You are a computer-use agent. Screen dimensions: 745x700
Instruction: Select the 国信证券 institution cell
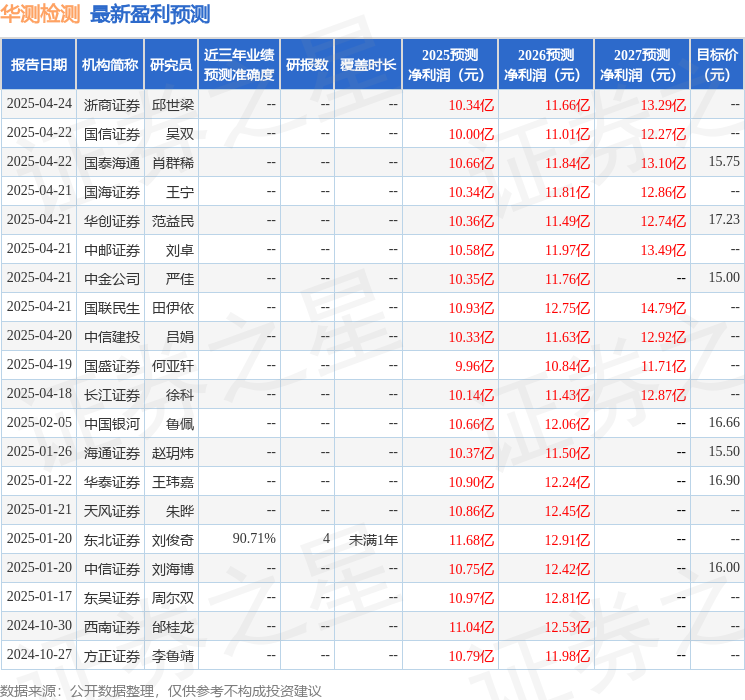112,134
